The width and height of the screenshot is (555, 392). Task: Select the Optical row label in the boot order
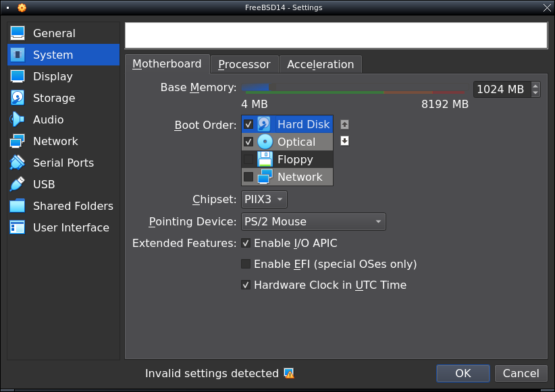click(x=296, y=142)
